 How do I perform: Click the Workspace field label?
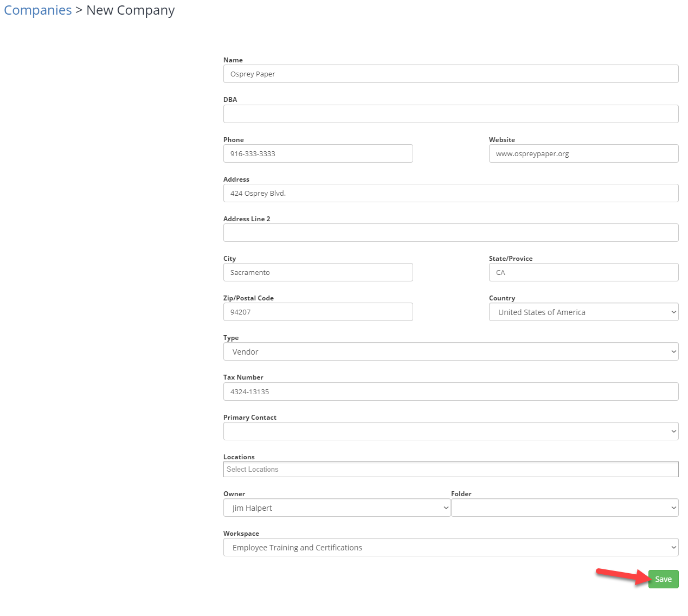tap(241, 534)
